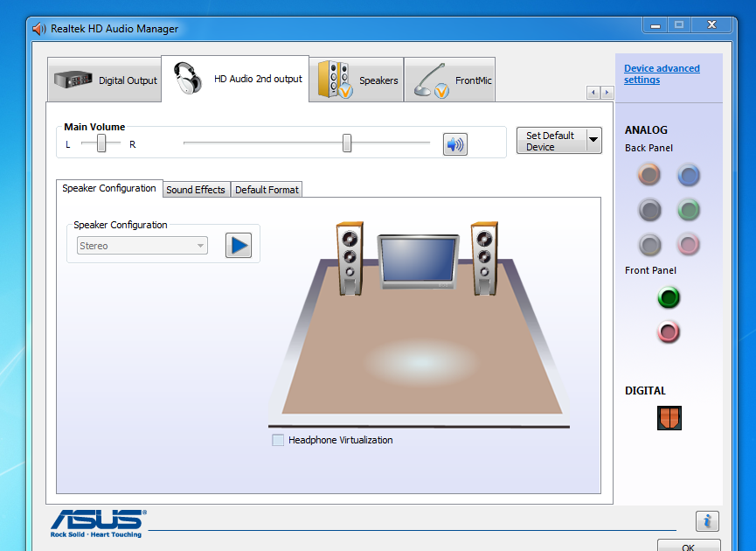756x551 pixels.
Task: Play the speaker configuration test sound
Action: pos(239,246)
